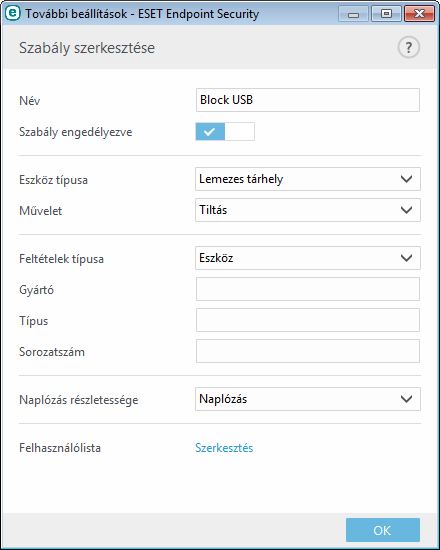Expand the Művelet dropdown showing Tiltás

tap(308, 210)
